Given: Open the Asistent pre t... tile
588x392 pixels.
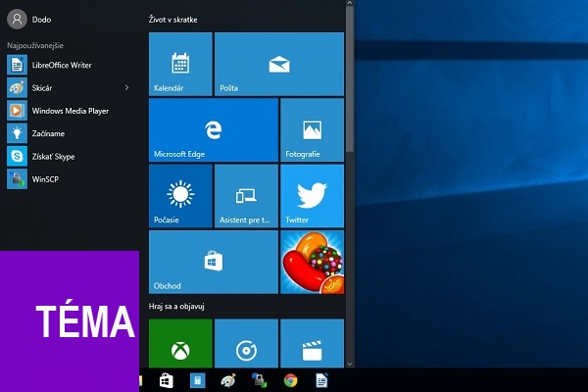Looking at the screenshot, I should [x=246, y=196].
